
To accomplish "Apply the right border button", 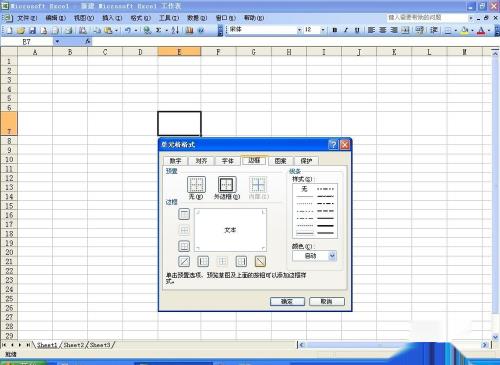I will point(241,261).
